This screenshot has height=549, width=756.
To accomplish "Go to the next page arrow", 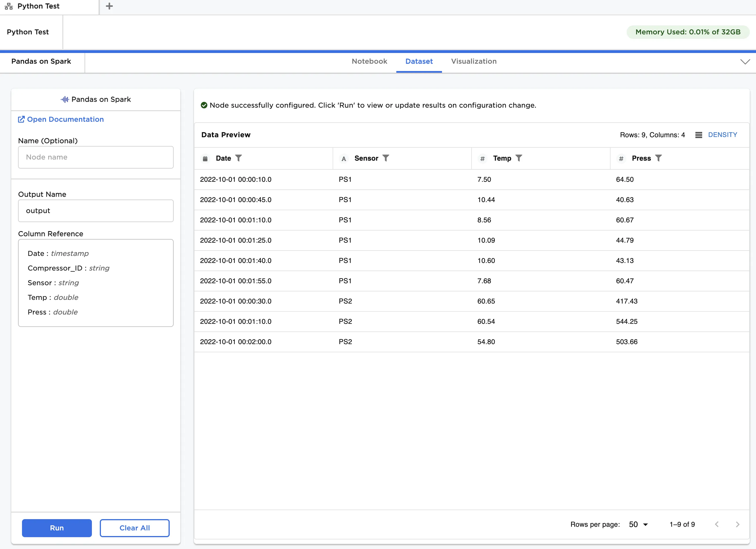I will pos(737,524).
